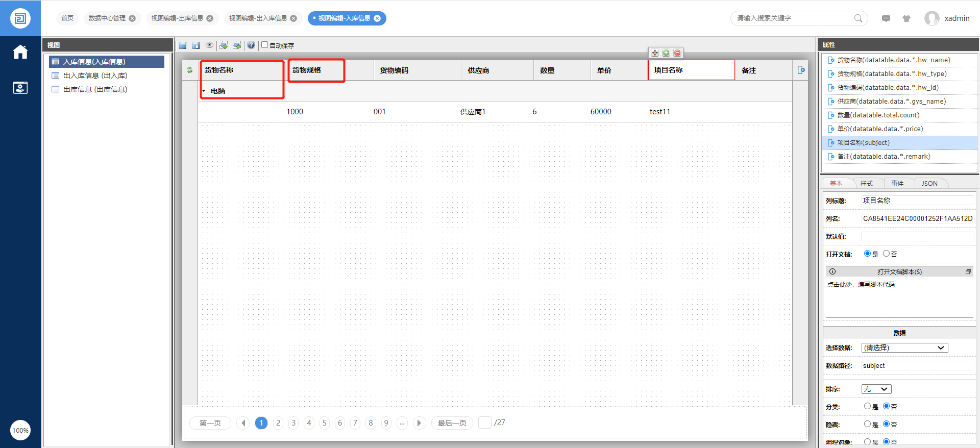Click the 默认值 input field

coord(918,236)
